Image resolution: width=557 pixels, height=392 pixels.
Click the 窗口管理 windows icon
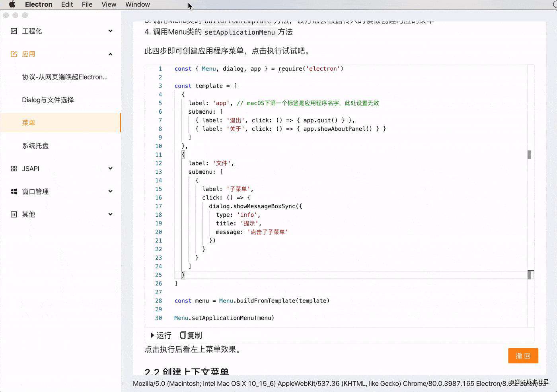[x=14, y=192]
